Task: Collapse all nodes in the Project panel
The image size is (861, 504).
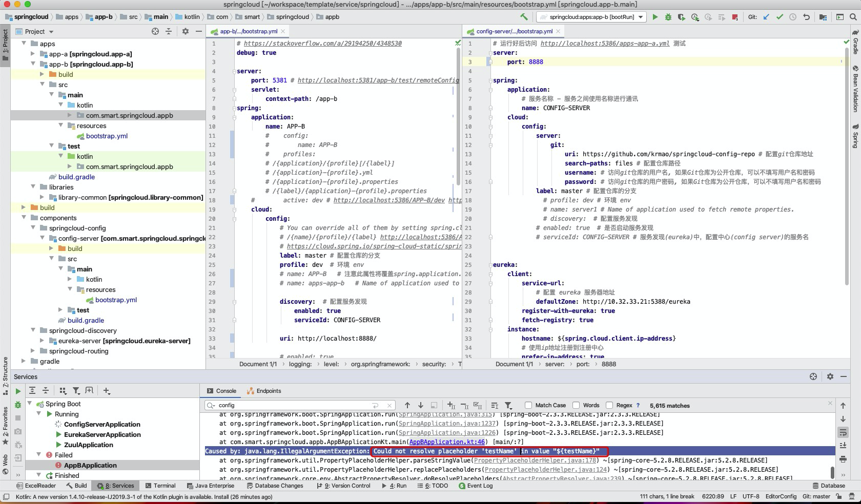Action: 169,31
